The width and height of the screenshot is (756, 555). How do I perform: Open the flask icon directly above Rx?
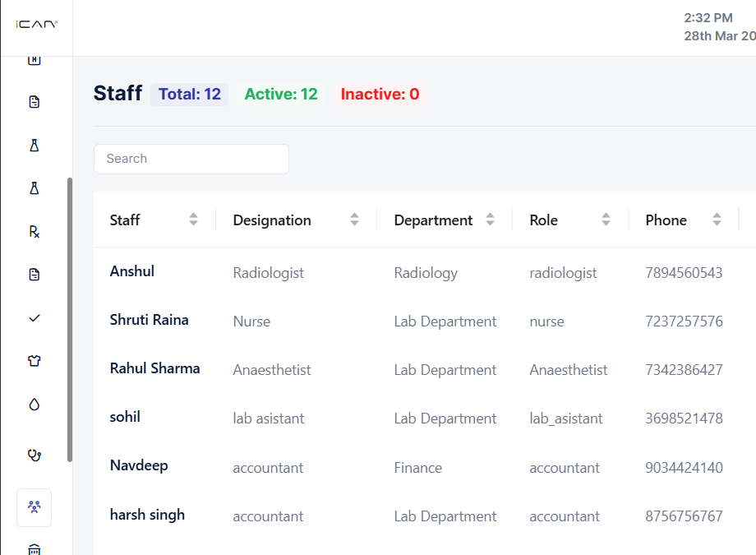34,188
